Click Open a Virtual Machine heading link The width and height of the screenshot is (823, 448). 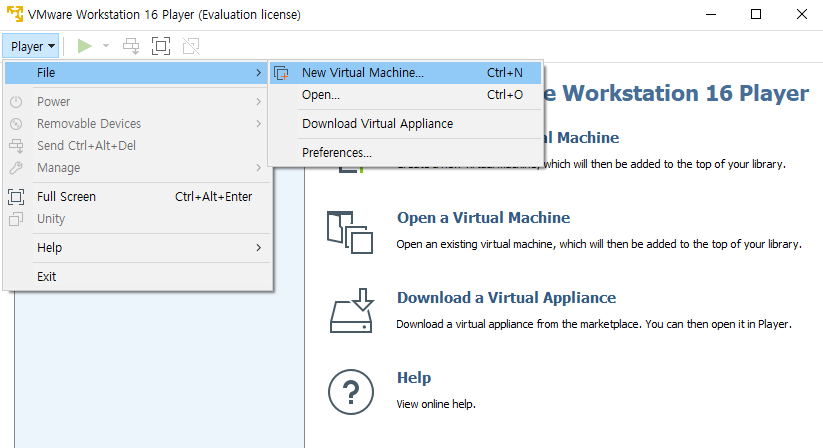coord(483,218)
